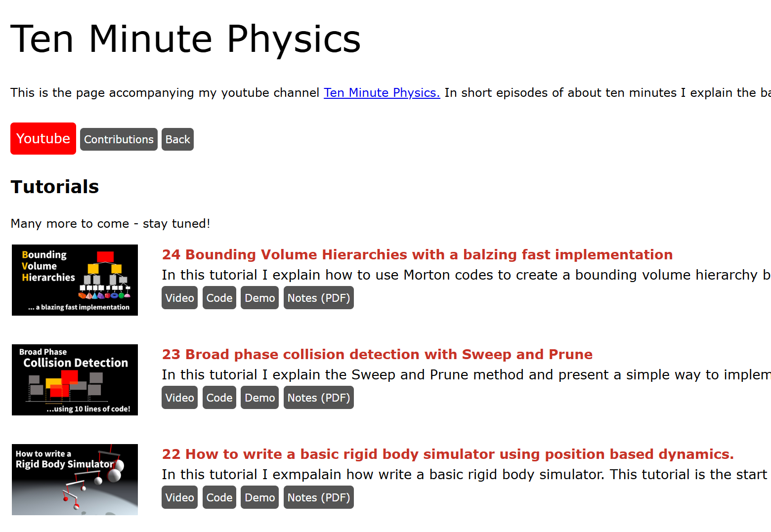Click the red Youtube button
The image size is (771, 532).
(x=43, y=139)
